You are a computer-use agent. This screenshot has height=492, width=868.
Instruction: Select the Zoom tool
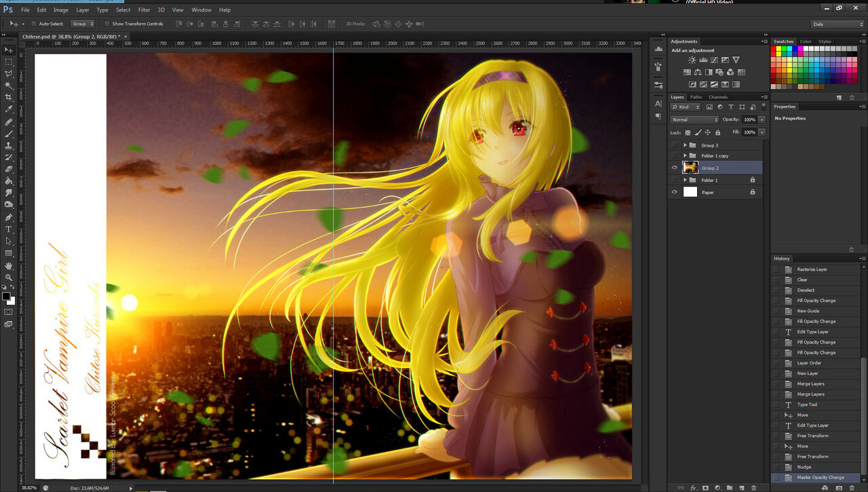click(9, 278)
